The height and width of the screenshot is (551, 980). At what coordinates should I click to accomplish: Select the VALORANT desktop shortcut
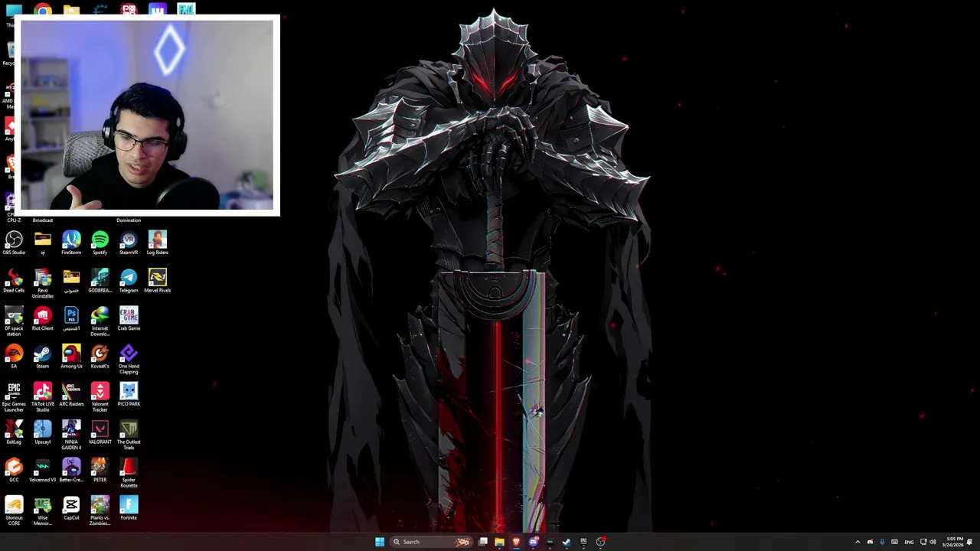click(x=100, y=431)
